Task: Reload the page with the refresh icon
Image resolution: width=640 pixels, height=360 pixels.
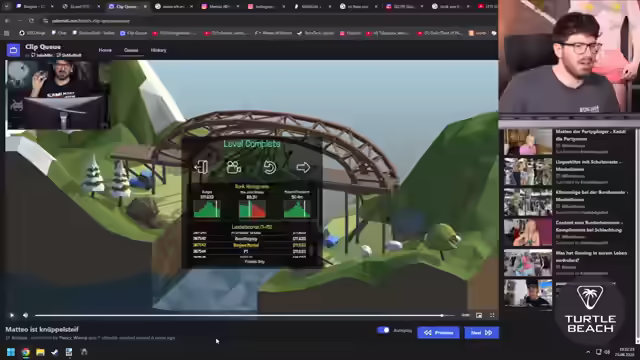Action: [x=31, y=21]
